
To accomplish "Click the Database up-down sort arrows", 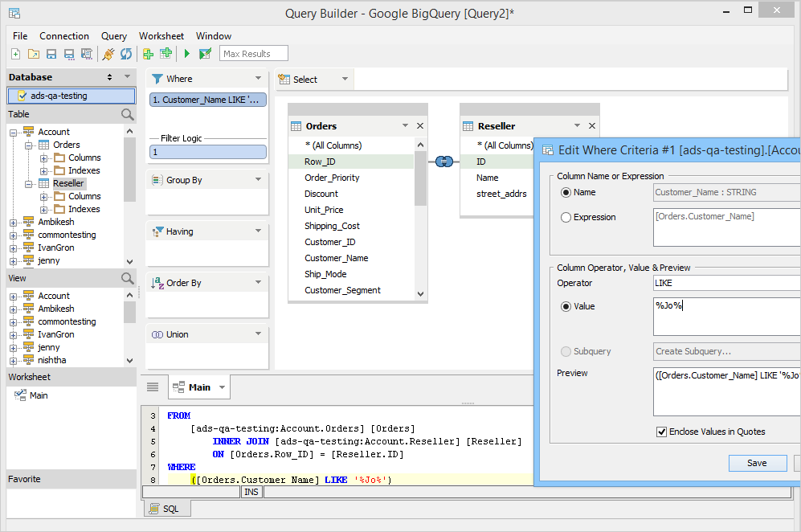I will point(109,77).
